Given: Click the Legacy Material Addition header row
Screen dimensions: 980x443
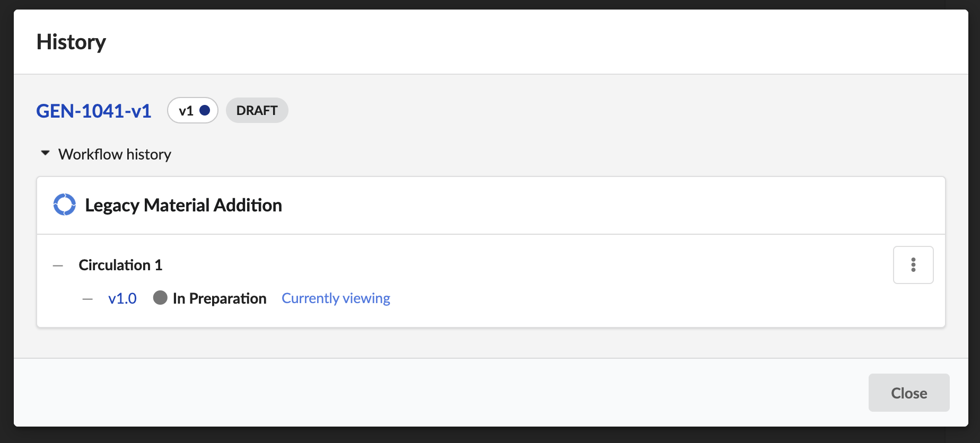Looking at the screenshot, I should 491,206.
